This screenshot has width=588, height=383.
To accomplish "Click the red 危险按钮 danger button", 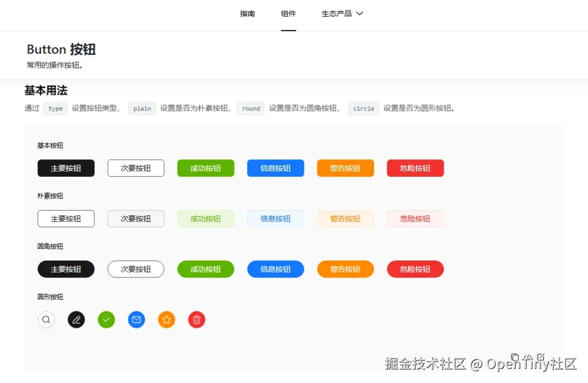I will 415,168.
